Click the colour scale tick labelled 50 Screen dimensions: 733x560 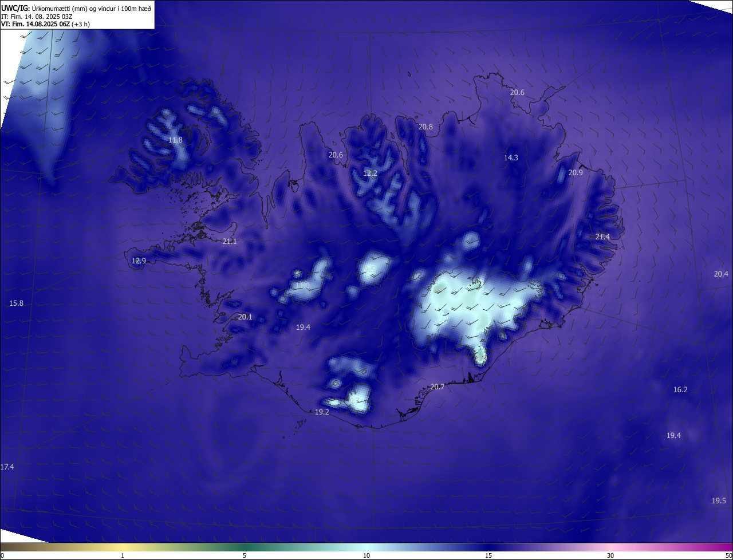(728, 555)
